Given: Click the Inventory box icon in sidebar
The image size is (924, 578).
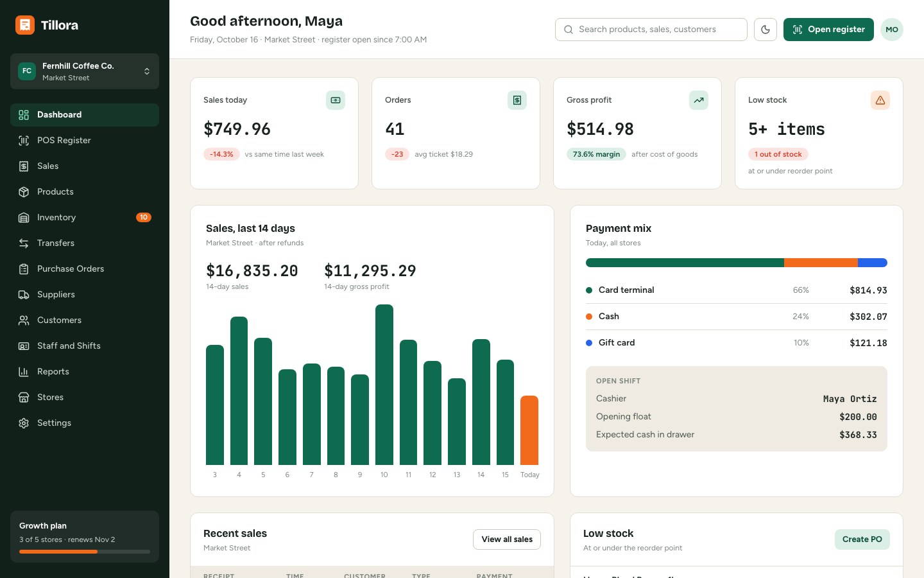Looking at the screenshot, I should 24,218.
